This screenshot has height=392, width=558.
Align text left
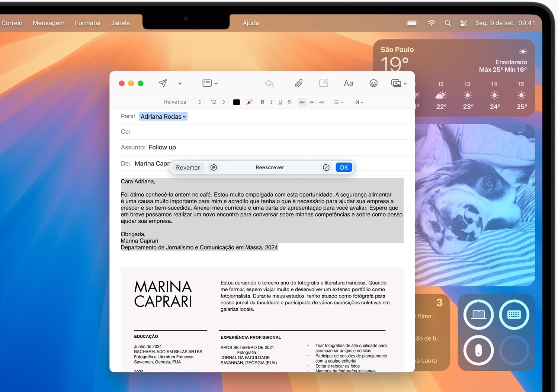pyautogui.click(x=302, y=102)
